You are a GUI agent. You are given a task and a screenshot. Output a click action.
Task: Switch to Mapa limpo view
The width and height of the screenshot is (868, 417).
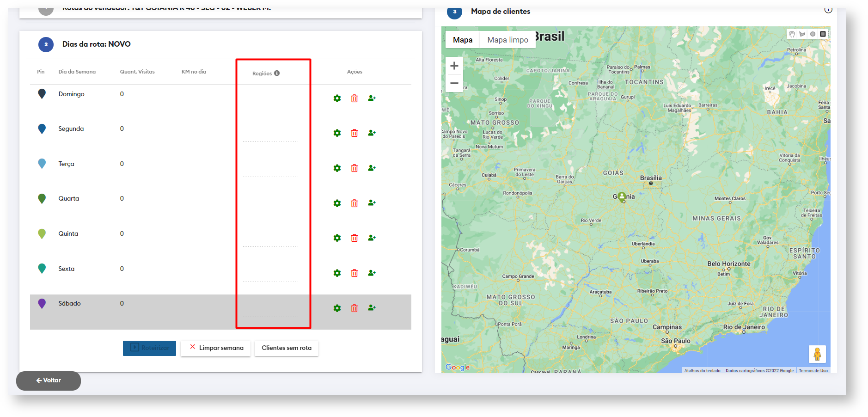click(507, 40)
